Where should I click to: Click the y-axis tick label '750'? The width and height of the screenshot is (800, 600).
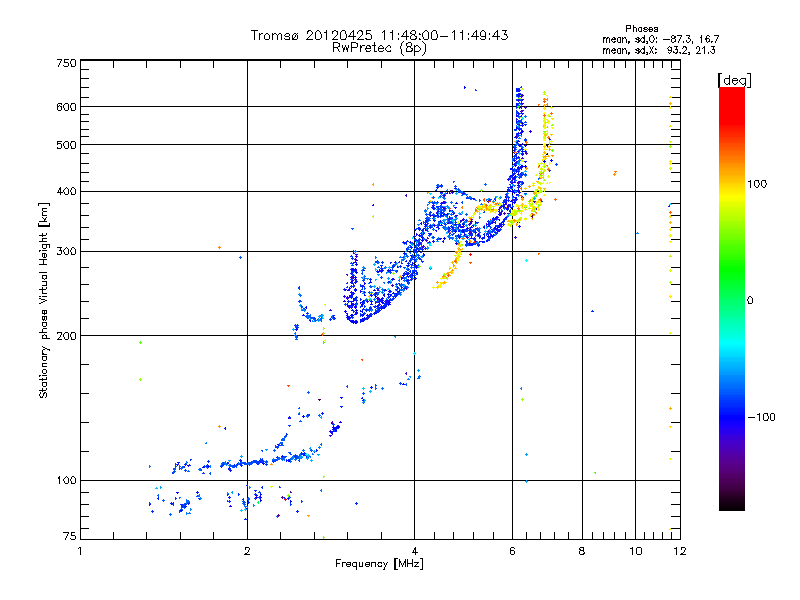tap(67, 63)
